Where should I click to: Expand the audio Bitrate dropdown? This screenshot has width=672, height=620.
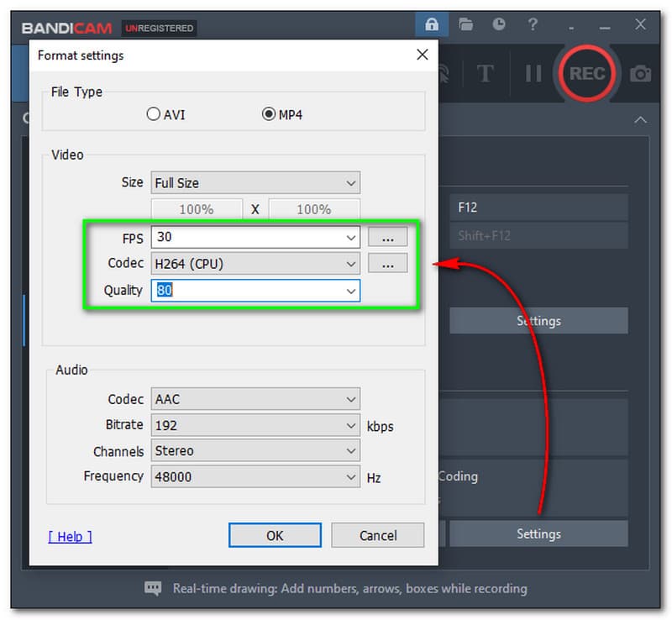(255, 425)
